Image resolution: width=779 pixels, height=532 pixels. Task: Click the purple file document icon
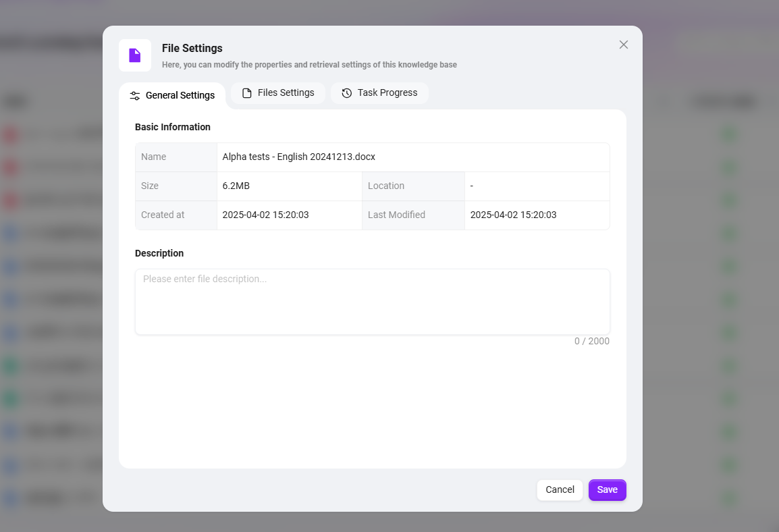(x=135, y=55)
